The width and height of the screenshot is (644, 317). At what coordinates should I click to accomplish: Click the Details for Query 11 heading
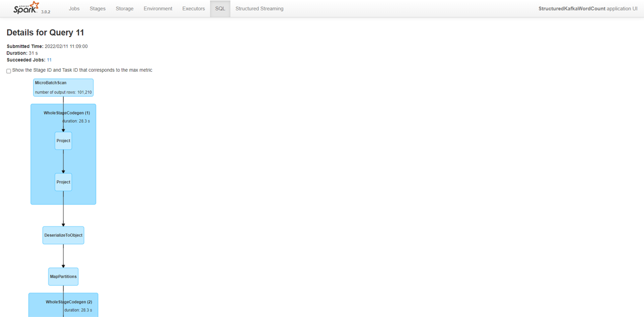point(45,33)
